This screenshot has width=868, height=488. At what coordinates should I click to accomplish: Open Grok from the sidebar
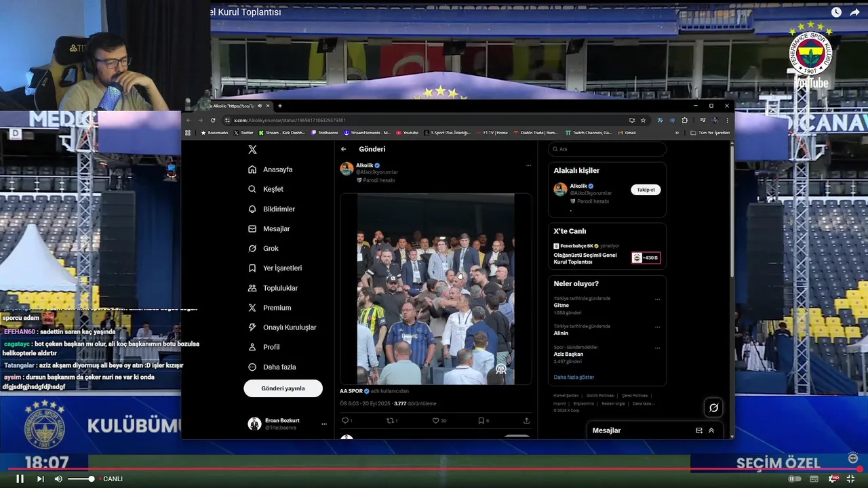point(263,248)
